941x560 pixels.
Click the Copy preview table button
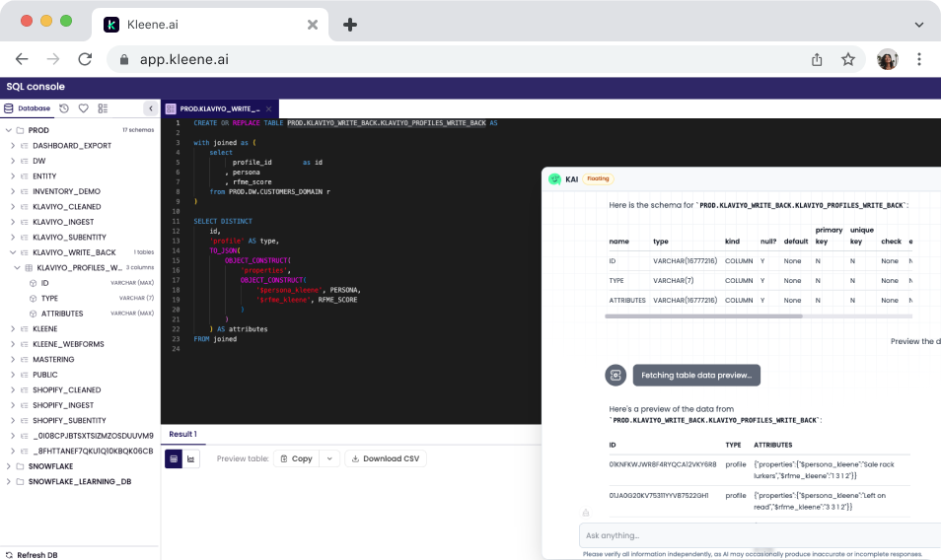297,458
